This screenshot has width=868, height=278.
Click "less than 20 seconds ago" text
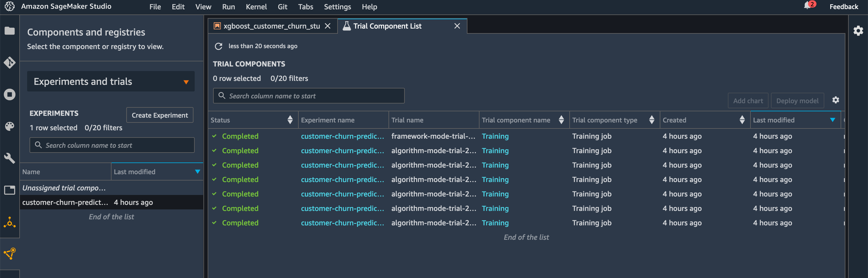click(x=263, y=46)
